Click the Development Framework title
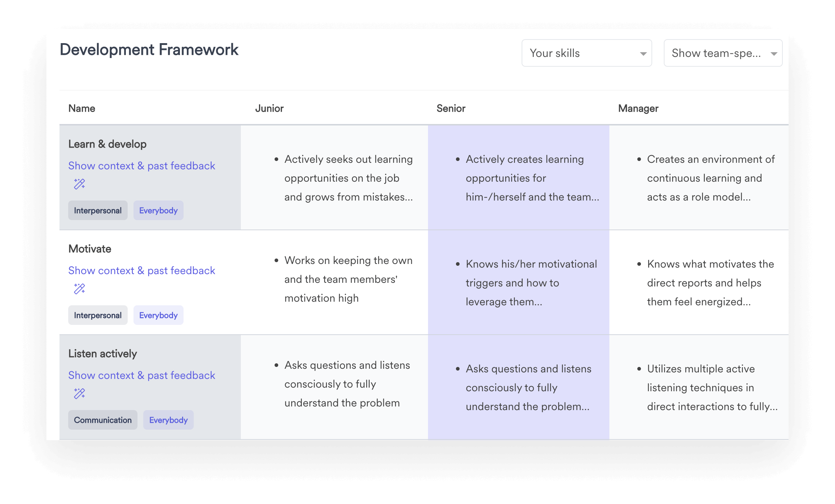This screenshot has width=835, height=504. [149, 49]
